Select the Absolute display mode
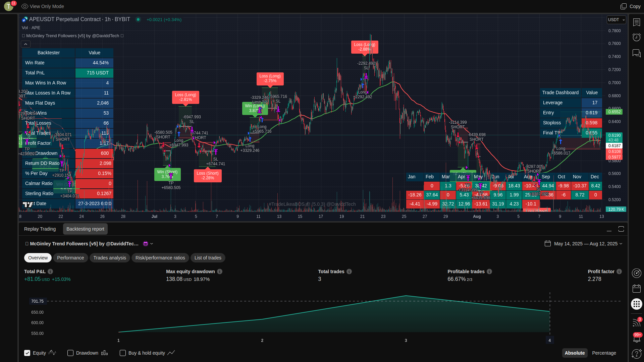 pyautogui.click(x=575, y=353)
